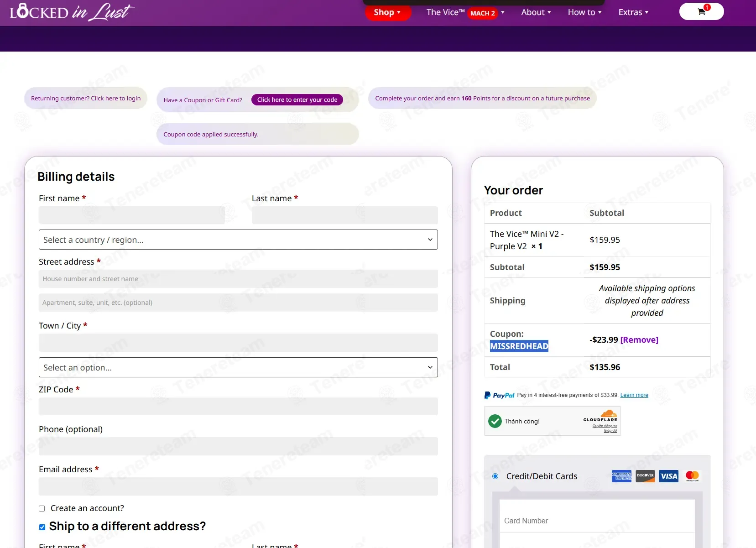This screenshot has height=548, width=756.
Task: Focus the ZIP Code field
Action: point(238,406)
